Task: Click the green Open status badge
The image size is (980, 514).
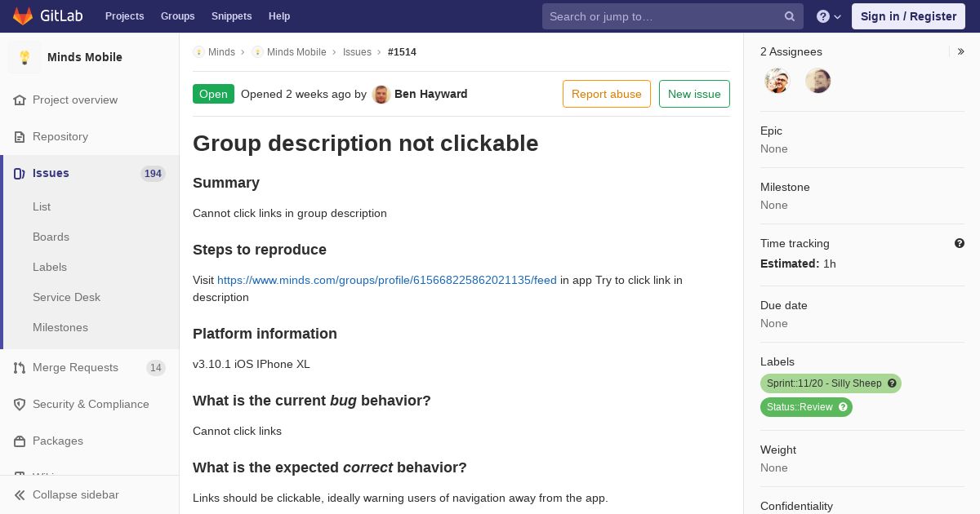Action: (213, 94)
